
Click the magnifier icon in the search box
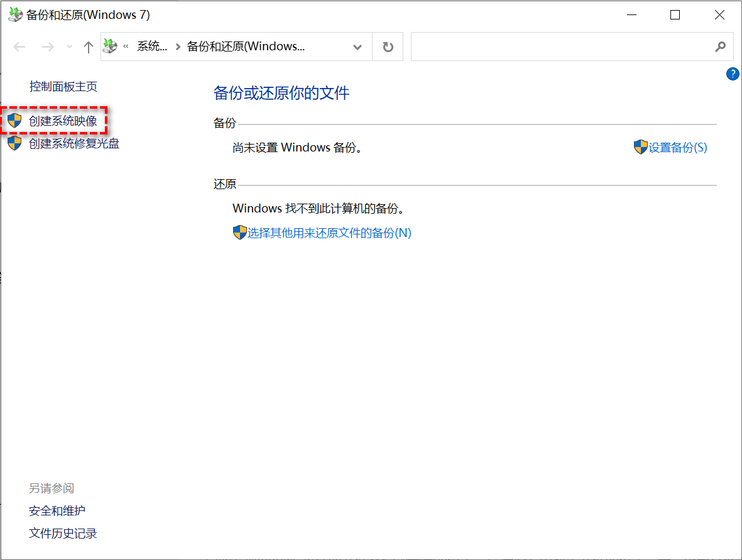tap(720, 47)
